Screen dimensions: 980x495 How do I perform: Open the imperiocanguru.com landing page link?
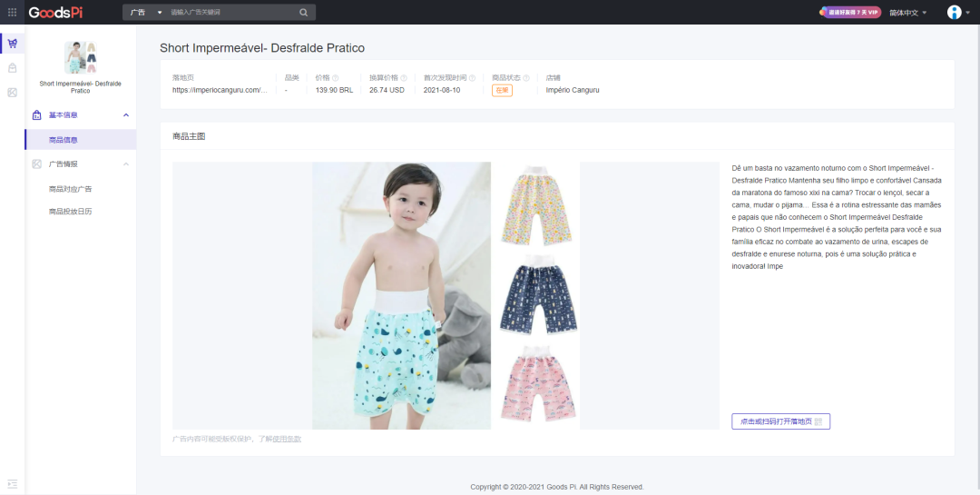point(220,90)
